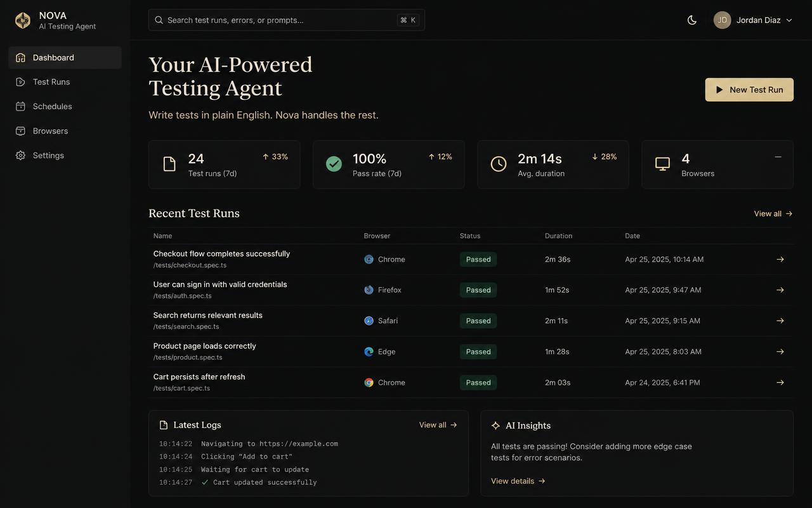Click Passed badge for cart test
Image resolution: width=812 pixels, height=508 pixels.
478,382
